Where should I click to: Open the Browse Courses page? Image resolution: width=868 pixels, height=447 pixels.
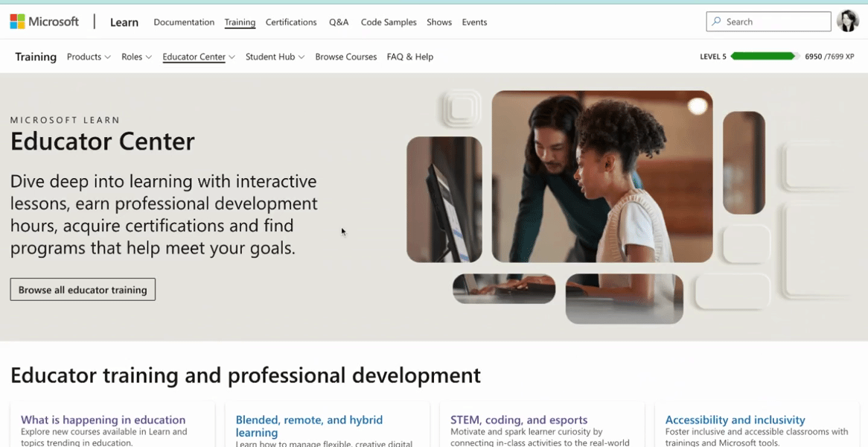click(345, 57)
